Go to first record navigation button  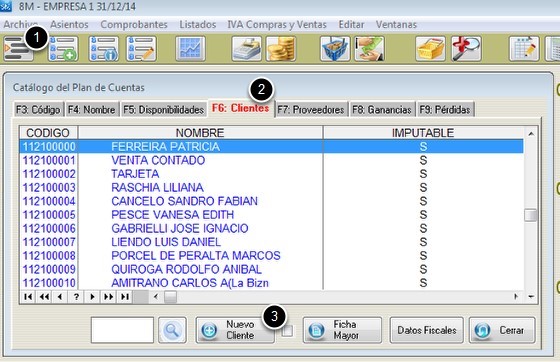pos(28,297)
